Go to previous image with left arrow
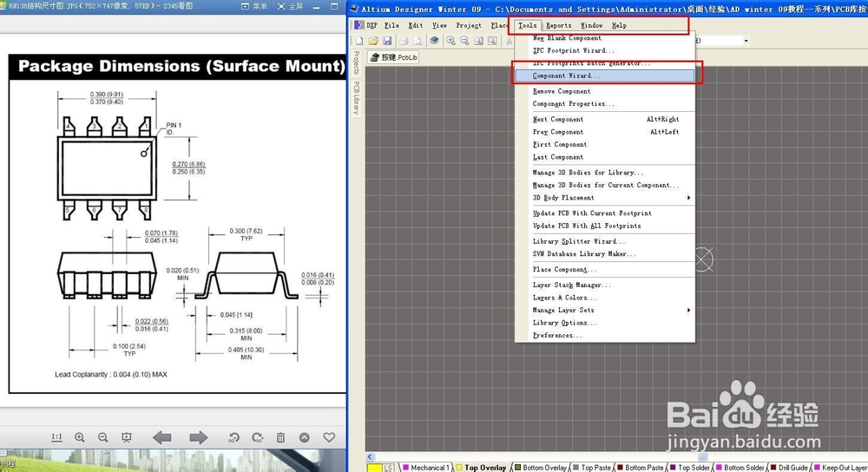The image size is (868, 472). pyautogui.click(x=161, y=437)
